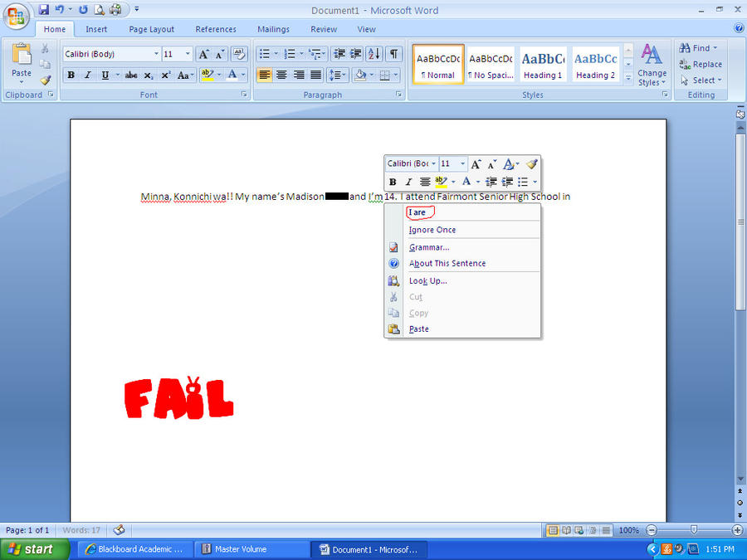Switch to the Page Layout tab
This screenshot has width=747, height=560.
pyautogui.click(x=152, y=29)
